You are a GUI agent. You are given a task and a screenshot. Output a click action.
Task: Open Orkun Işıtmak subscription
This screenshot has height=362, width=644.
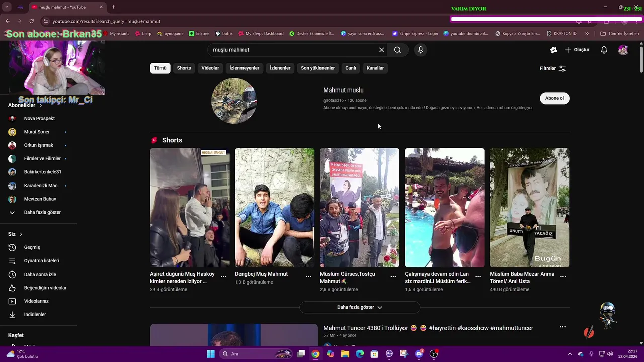point(39,145)
